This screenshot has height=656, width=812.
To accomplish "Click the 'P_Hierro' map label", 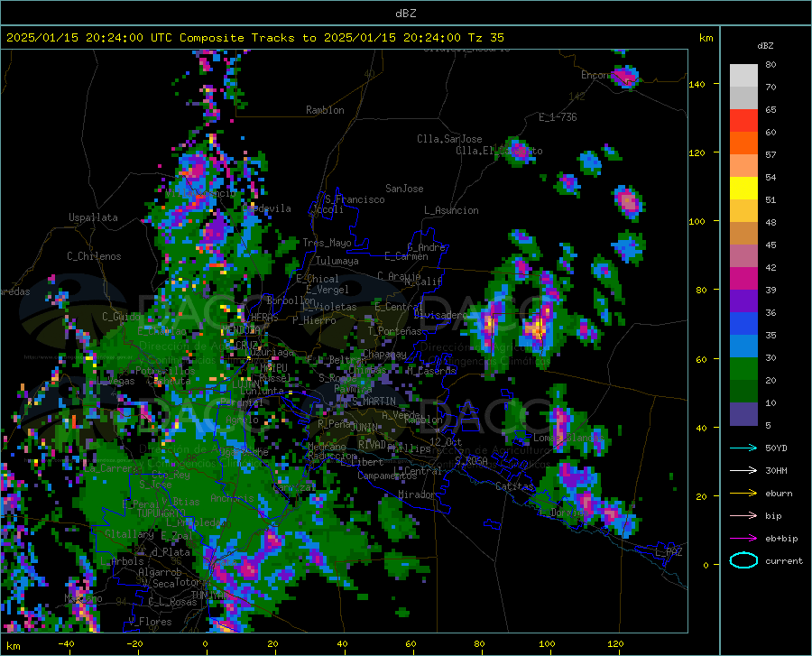I will point(314,320).
